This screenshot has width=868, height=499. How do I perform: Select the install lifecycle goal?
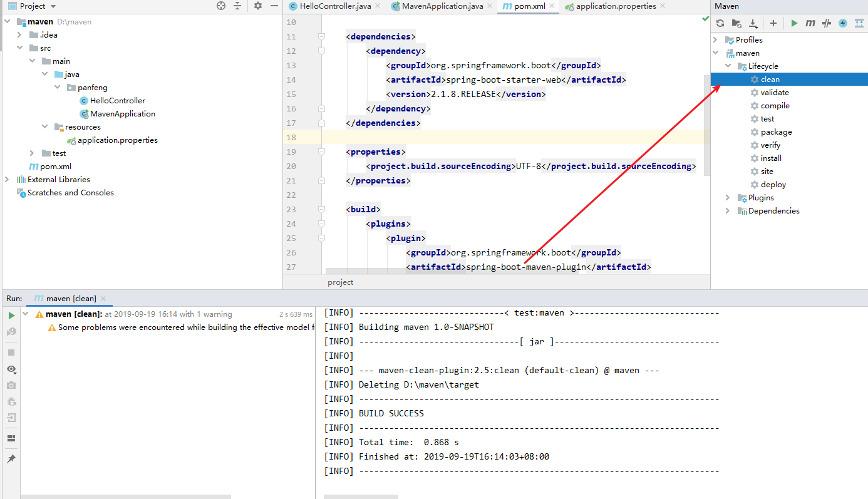pos(771,158)
